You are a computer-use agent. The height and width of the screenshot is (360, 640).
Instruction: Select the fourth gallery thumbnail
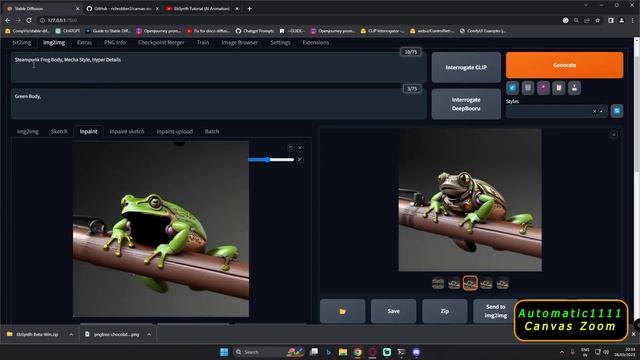[x=486, y=283]
